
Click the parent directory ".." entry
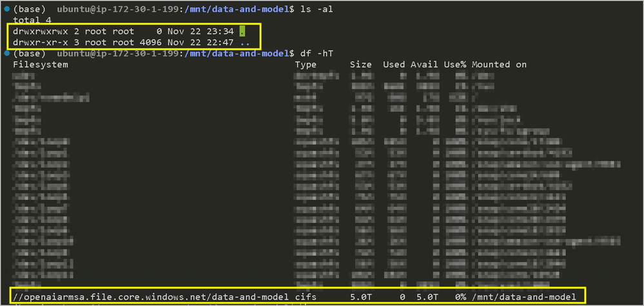tap(245, 43)
